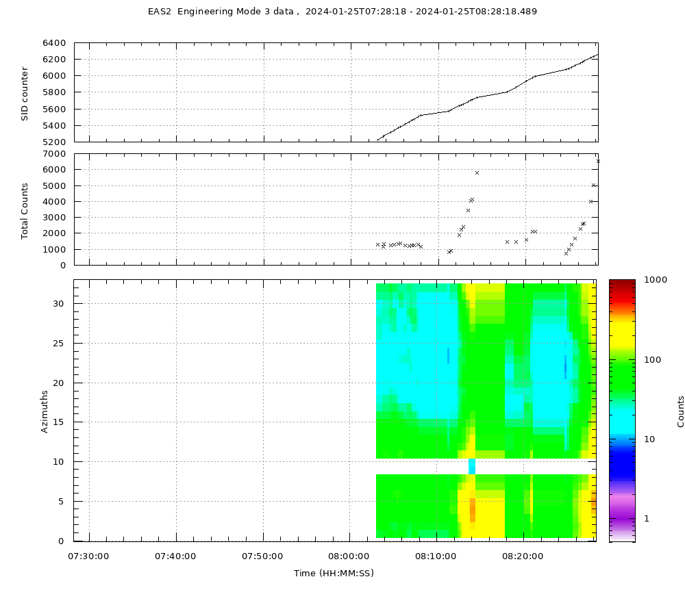Click the 3000 tick on Total Counts axis
The image size is (685, 616).
54,218
